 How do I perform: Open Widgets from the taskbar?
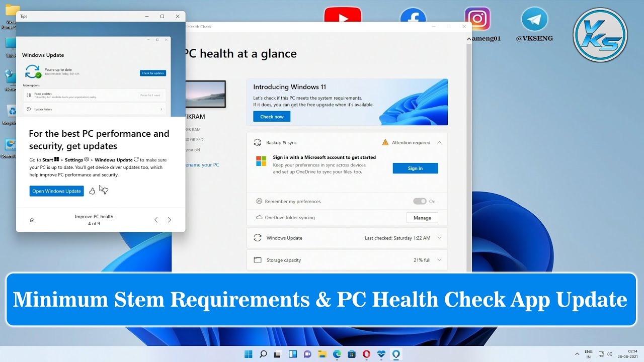point(293,354)
